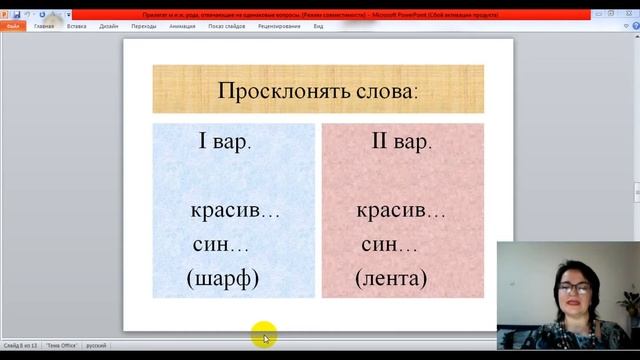Screen dimensions: 640x360
Task: Open the Рецензирование ribbon tab
Action: [279, 26]
